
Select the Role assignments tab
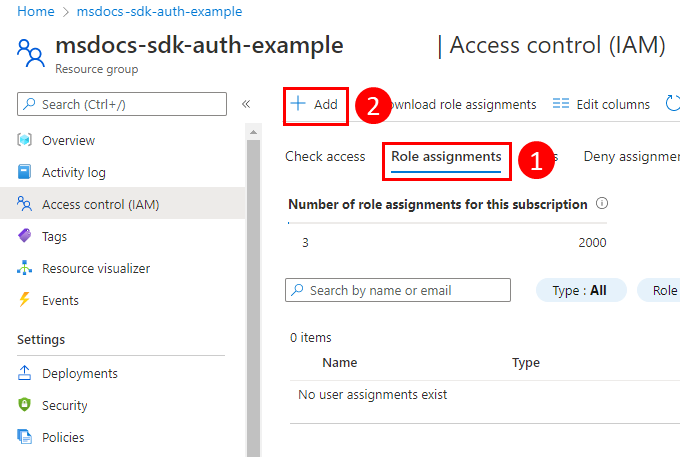click(446, 156)
